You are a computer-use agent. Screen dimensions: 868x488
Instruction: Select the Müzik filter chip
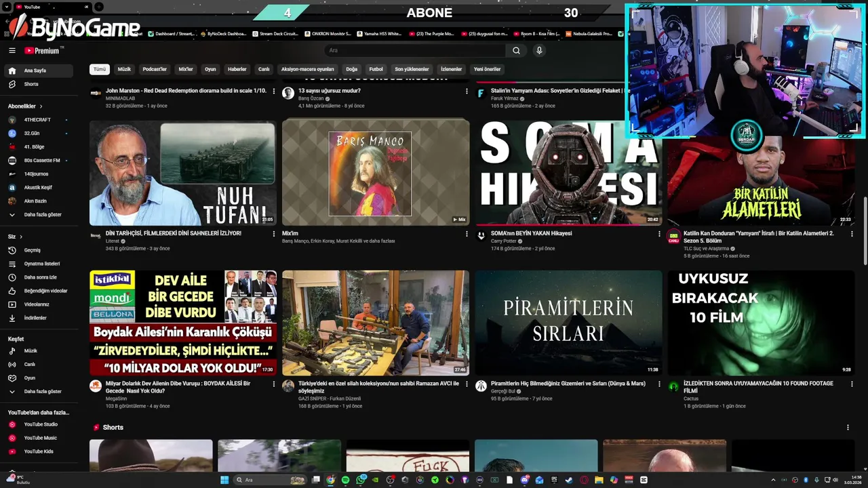[124, 69]
